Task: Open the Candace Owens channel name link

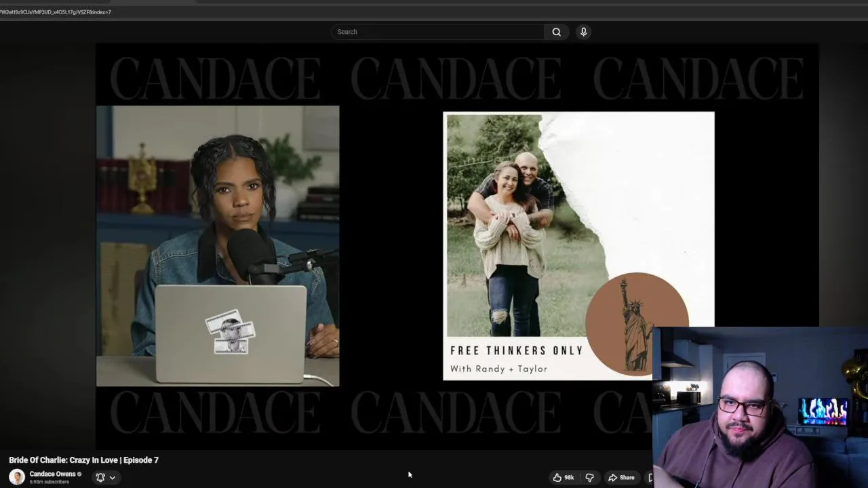Action: [52, 474]
